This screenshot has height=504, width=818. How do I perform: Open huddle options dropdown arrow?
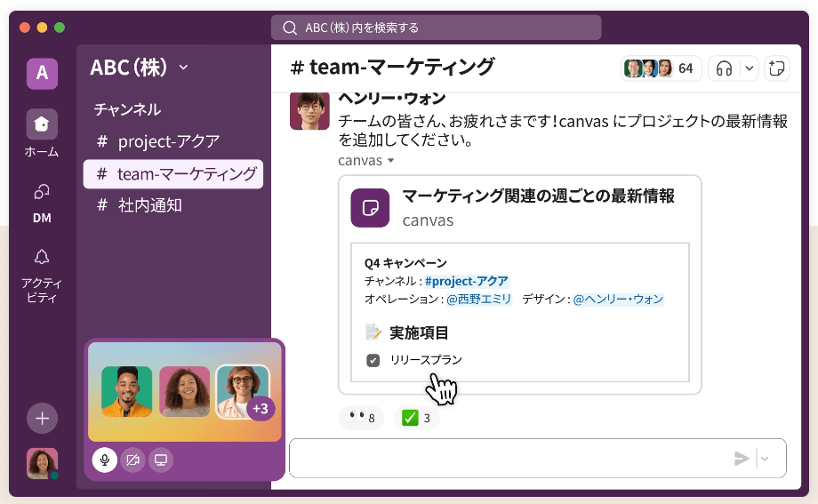(750, 68)
